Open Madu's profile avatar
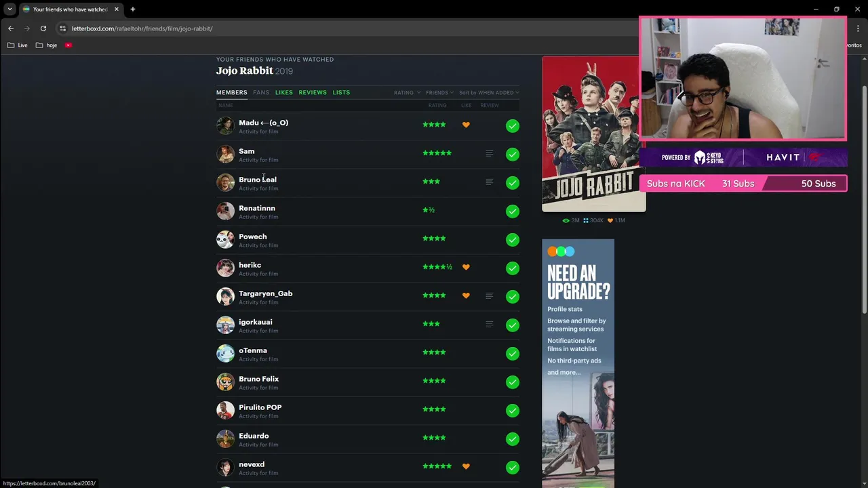868x488 pixels. coord(225,125)
